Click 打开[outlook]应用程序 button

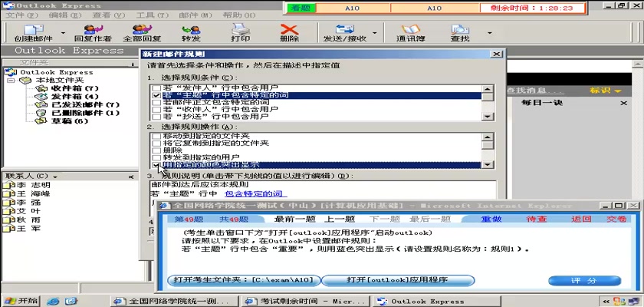[397, 281]
